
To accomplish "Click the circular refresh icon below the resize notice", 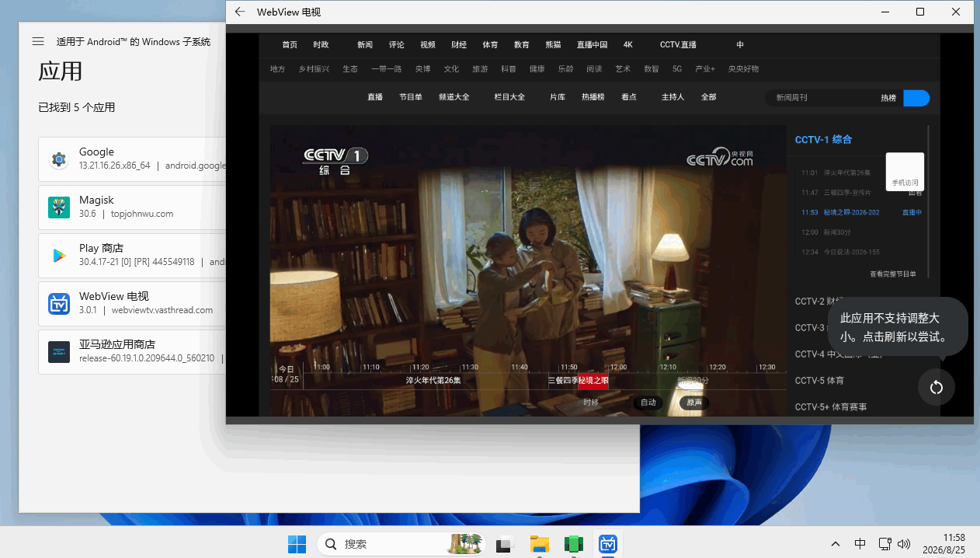I will [x=936, y=387].
